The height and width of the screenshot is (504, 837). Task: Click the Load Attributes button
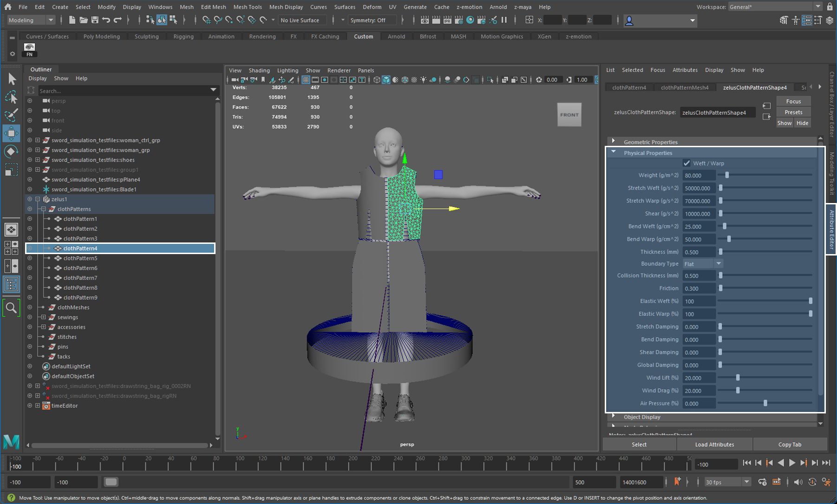coord(714,445)
